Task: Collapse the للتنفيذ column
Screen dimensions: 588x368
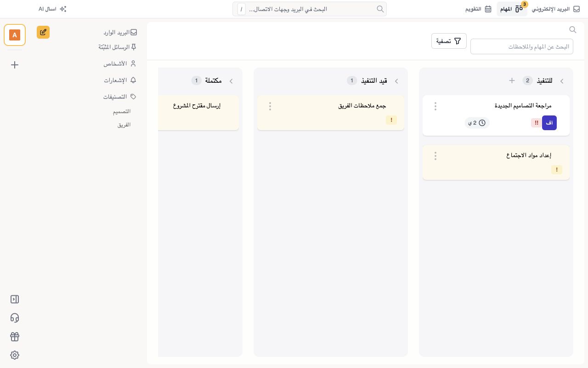Action: click(x=562, y=81)
